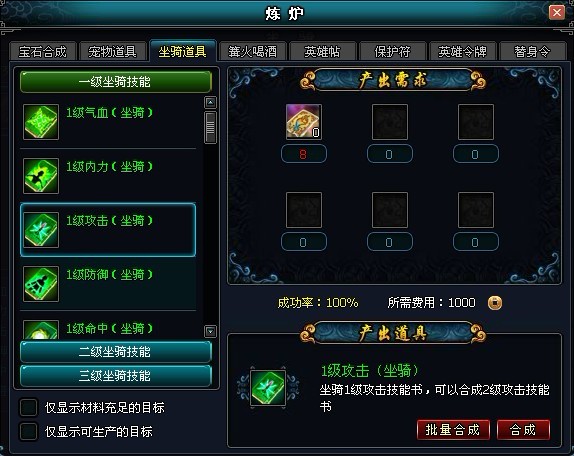Viewport: 574px width, 456px height.
Task: Select the 1级攻击 mount skill book icon
Action: pyautogui.click(x=41, y=230)
